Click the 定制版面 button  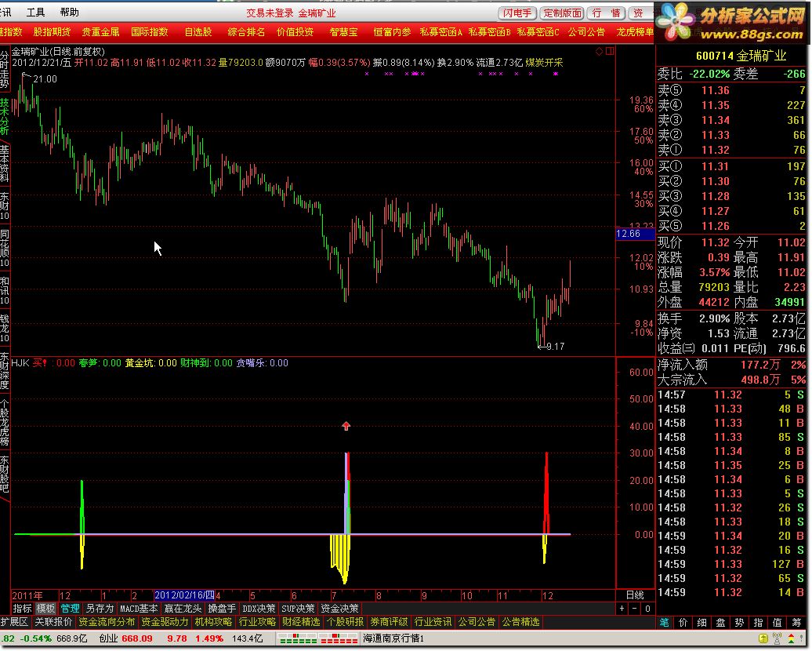click(562, 13)
